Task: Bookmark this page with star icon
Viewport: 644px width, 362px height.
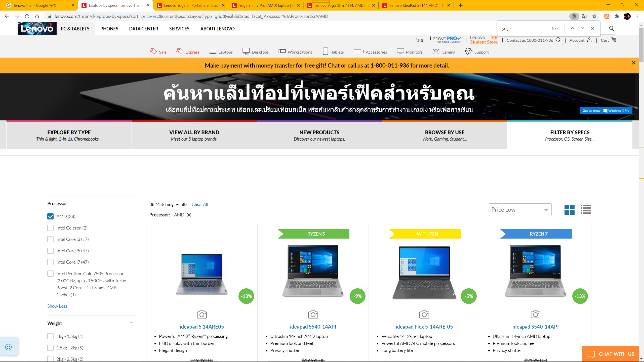Action: point(594,16)
